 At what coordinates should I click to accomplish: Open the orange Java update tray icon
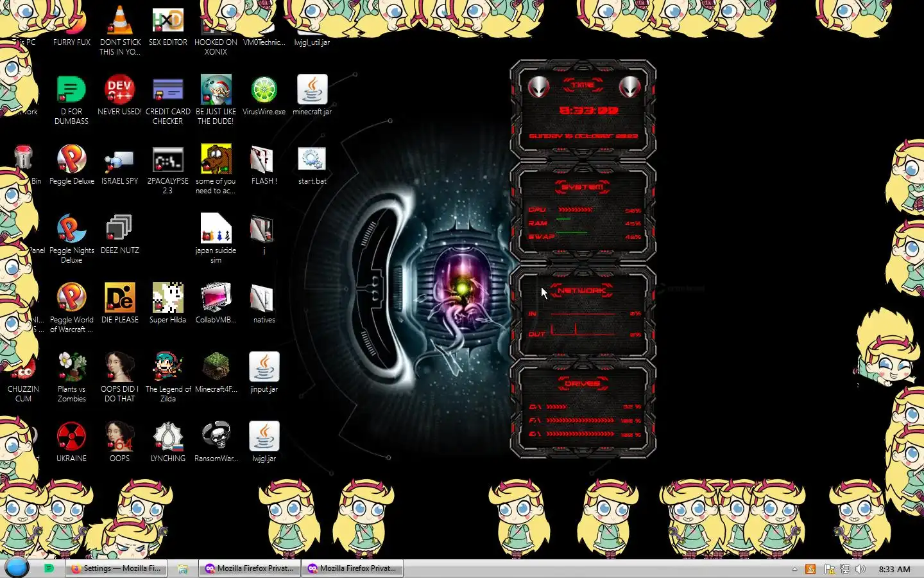[x=810, y=569]
